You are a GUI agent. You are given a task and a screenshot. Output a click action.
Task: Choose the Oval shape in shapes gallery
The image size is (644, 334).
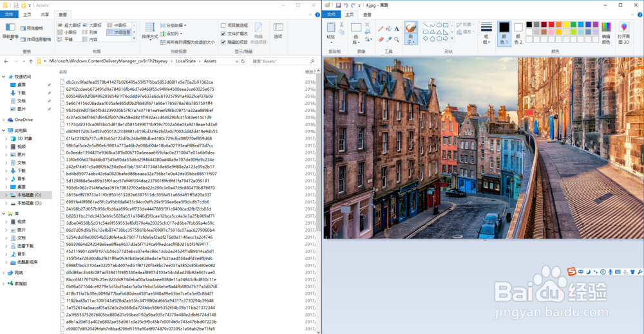pos(439,25)
